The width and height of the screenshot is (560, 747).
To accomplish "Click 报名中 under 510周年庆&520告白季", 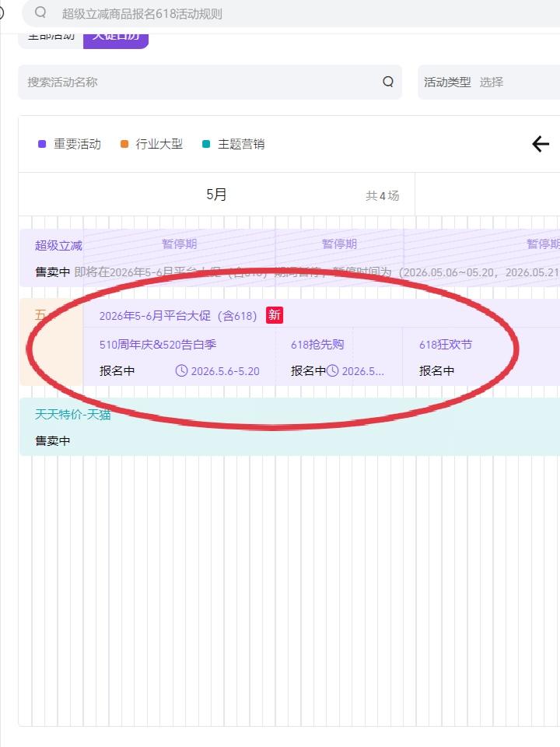I will 117,370.
